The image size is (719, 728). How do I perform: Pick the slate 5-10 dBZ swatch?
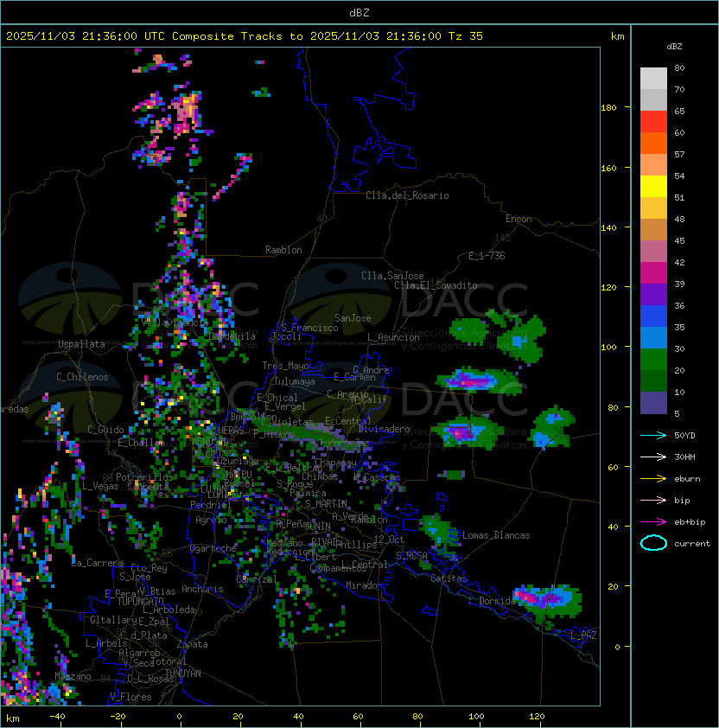click(x=653, y=403)
